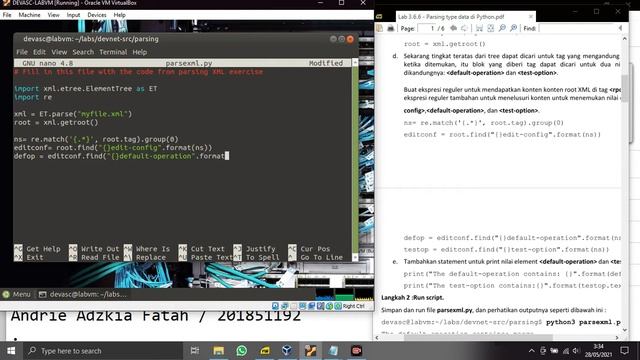Click the PDF viewer application menu icon

[x=379, y=17]
